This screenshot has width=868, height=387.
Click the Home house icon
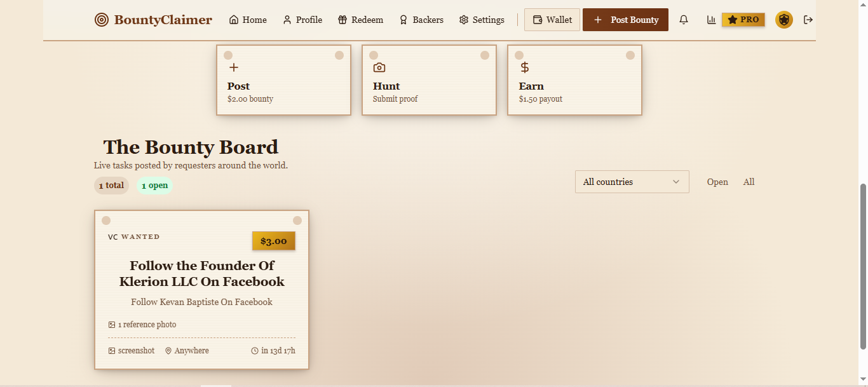click(234, 20)
